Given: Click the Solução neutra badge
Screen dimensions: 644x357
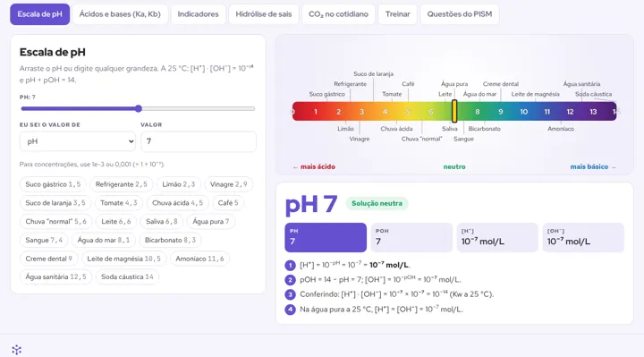Looking at the screenshot, I should pyautogui.click(x=377, y=203).
